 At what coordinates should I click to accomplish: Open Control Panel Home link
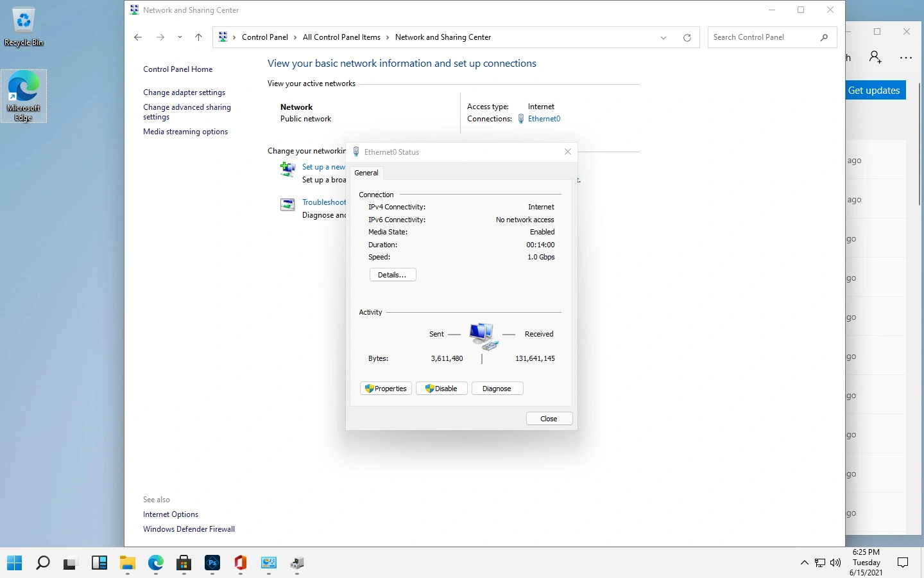point(178,69)
